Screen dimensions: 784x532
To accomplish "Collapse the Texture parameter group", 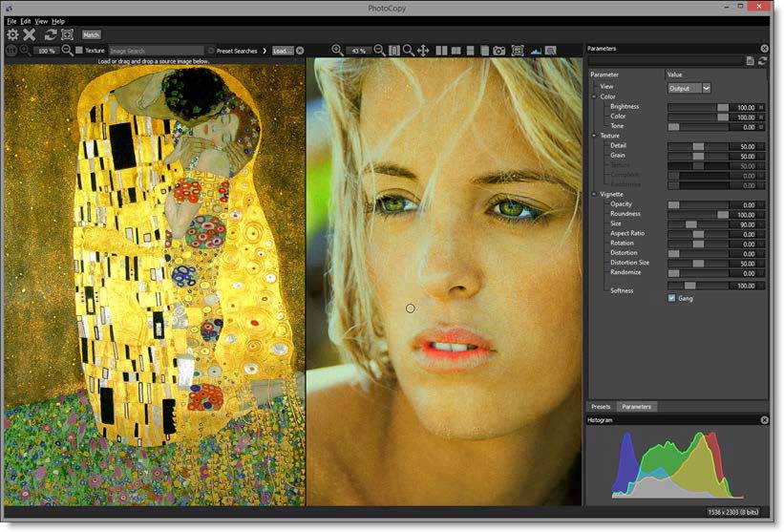I will pos(594,136).
